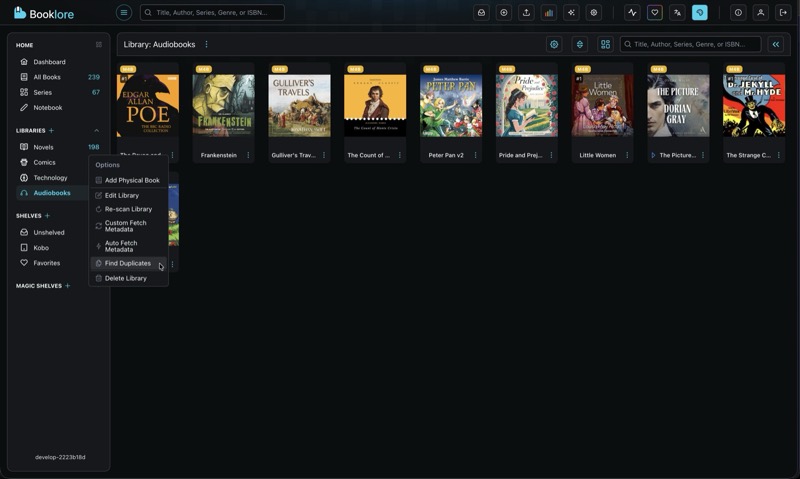Screen dimensions: 800x479
Task: Choose Auto Fetch Metadata menu entry
Action: pos(129,246)
